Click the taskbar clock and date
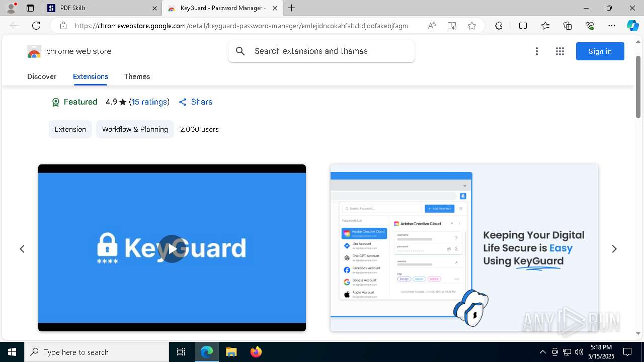This screenshot has width=644, height=362. click(601, 352)
